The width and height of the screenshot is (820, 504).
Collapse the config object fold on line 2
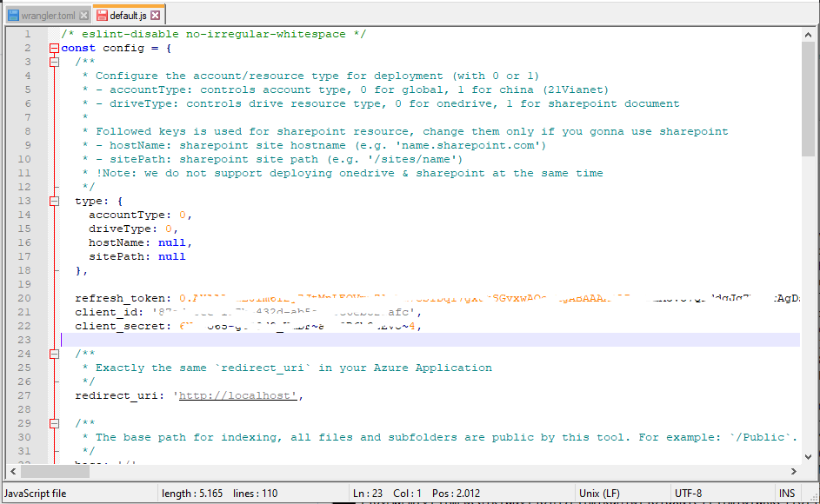[54, 48]
